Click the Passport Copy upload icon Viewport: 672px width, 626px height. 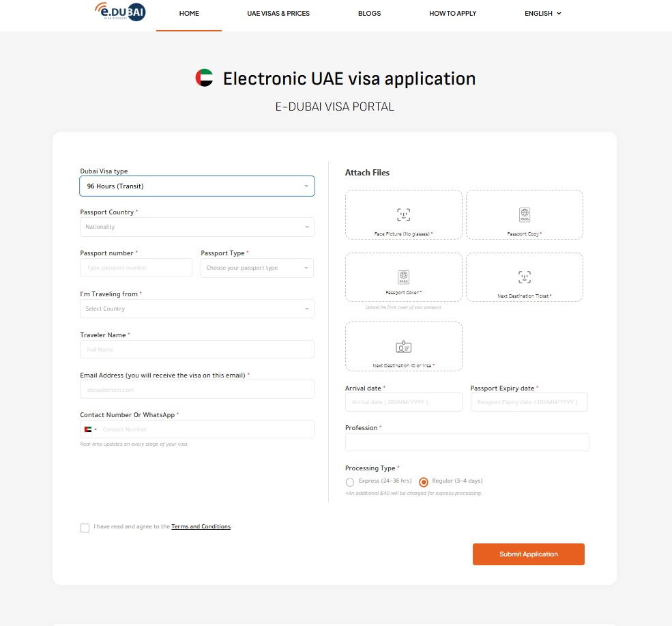click(x=524, y=214)
